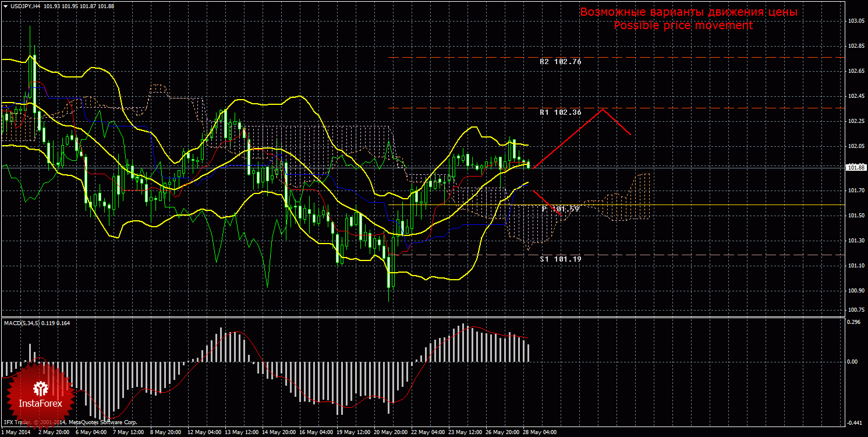868x437 pixels.
Task: Click the current price tag 101.88
Action: (855, 167)
